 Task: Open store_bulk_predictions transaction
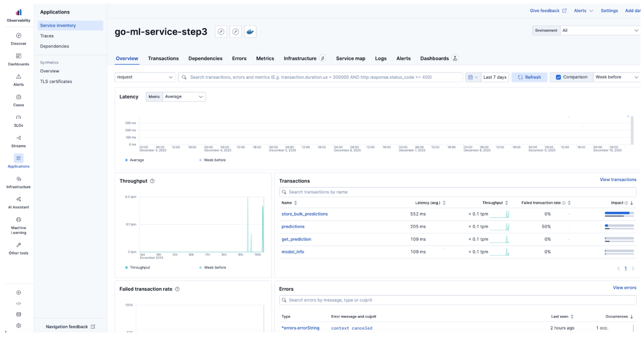(304, 214)
